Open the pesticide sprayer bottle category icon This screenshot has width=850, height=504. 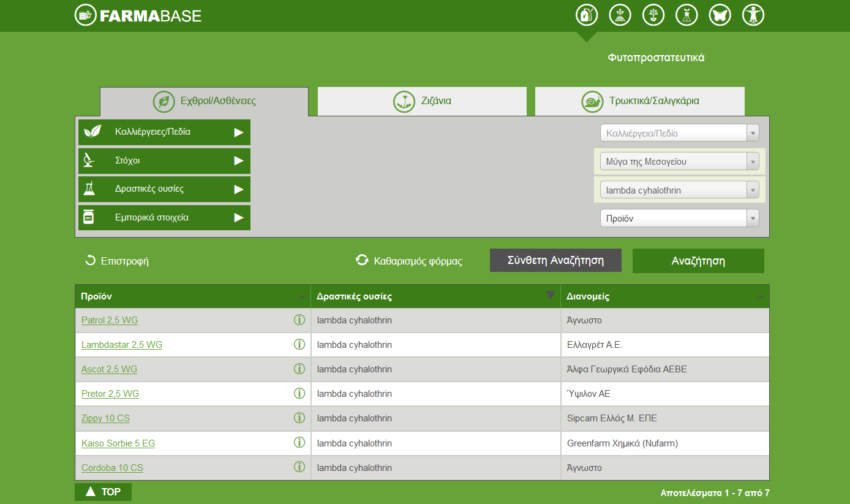pyautogui.click(x=587, y=15)
